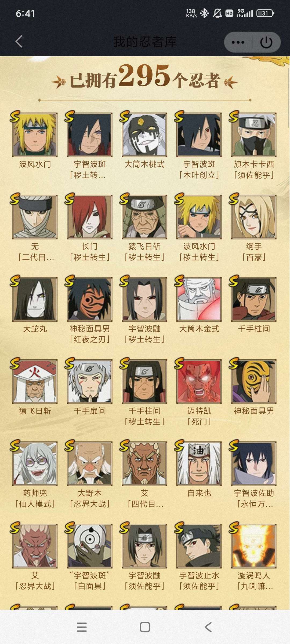Open 大蛇丸 ninja portrait
This screenshot has width=290, height=644.
(35, 299)
